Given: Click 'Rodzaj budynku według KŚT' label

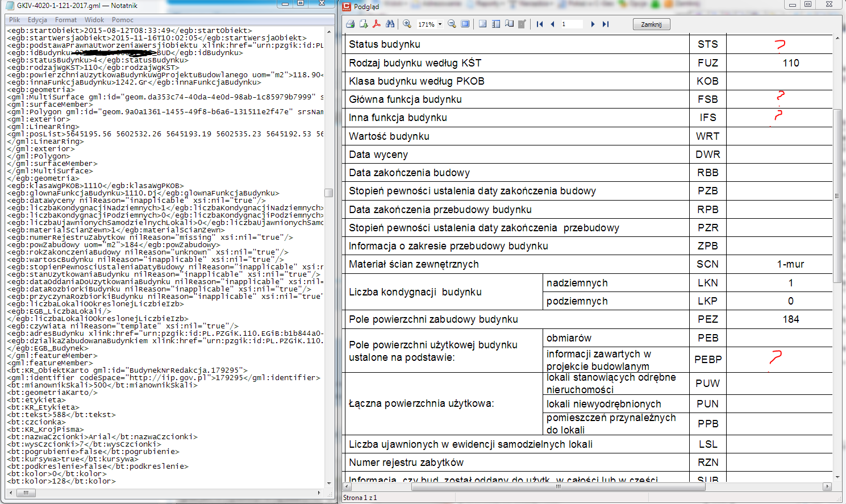Looking at the screenshot, I should pos(415,63).
